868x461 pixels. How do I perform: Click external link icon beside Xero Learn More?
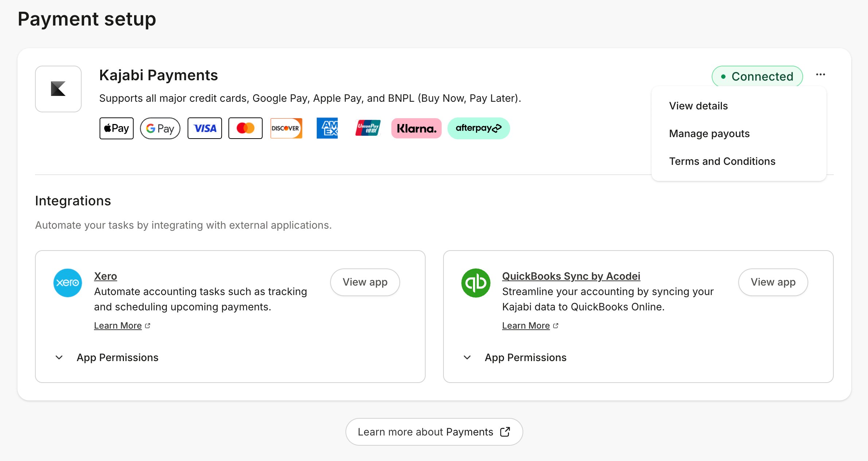coord(148,326)
